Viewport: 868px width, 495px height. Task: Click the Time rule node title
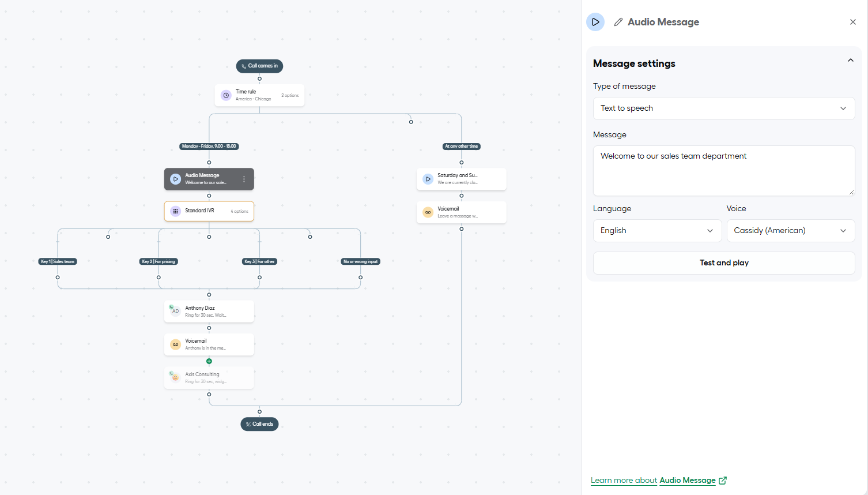pos(246,92)
